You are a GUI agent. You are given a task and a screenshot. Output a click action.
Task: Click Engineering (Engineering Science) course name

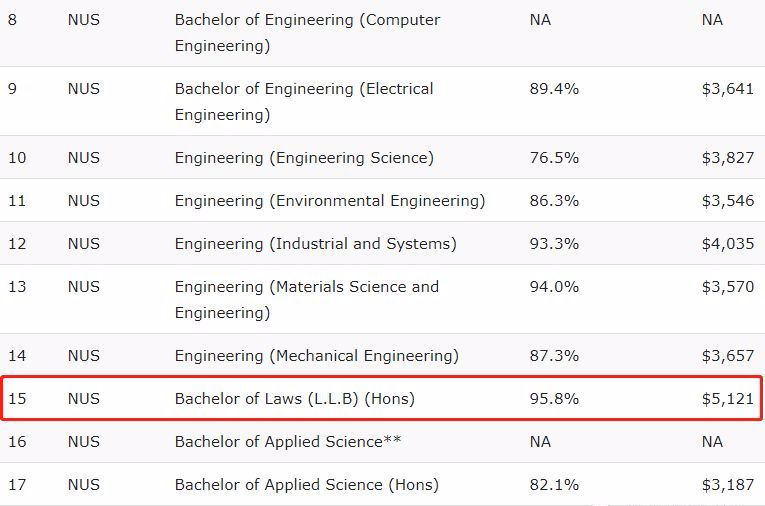pyautogui.click(x=304, y=157)
